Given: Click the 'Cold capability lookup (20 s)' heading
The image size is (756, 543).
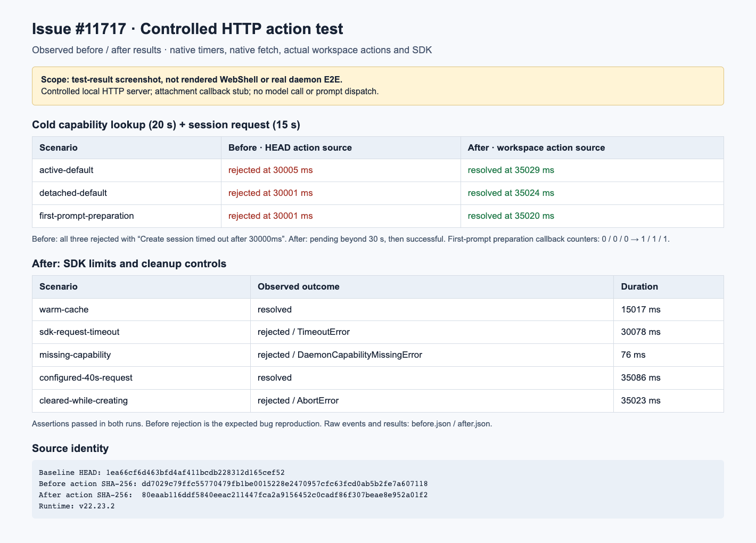Looking at the screenshot, I should (166, 125).
